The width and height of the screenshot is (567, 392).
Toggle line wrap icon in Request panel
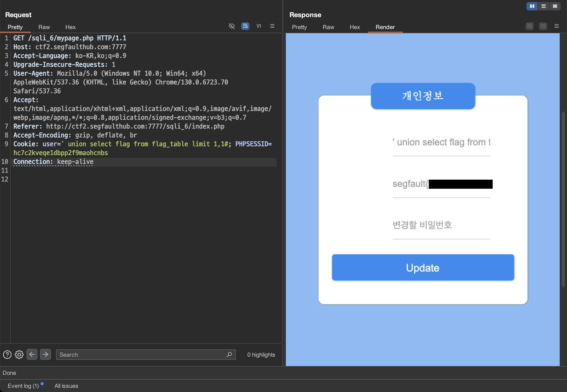point(245,26)
